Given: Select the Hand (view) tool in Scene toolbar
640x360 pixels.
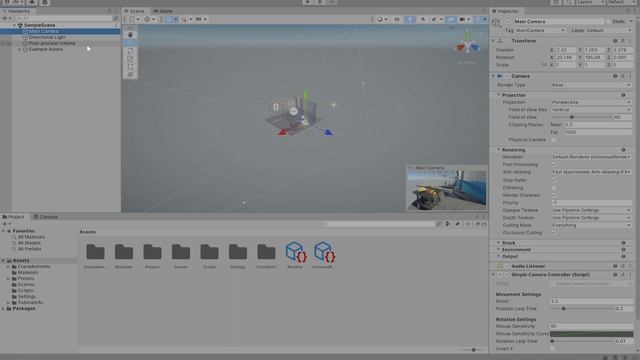Looking at the screenshot, I should pyautogui.click(x=130, y=35).
